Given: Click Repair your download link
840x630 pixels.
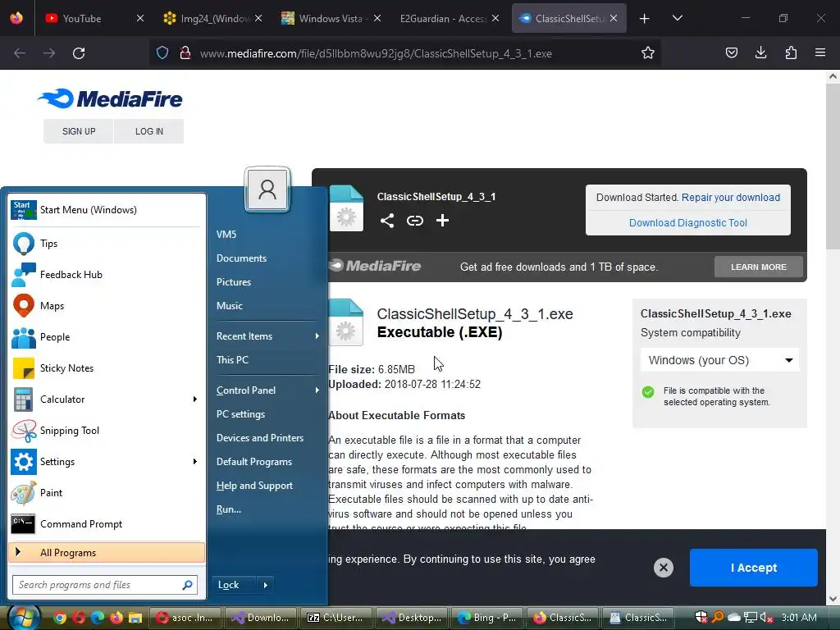Looking at the screenshot, I should pyautogui.click(x=731, y=197).
